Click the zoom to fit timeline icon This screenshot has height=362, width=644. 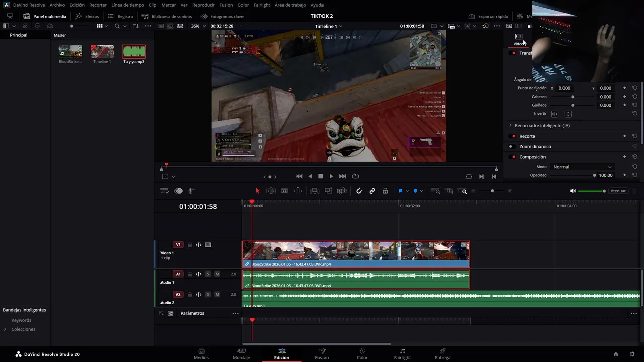(436, 191)
